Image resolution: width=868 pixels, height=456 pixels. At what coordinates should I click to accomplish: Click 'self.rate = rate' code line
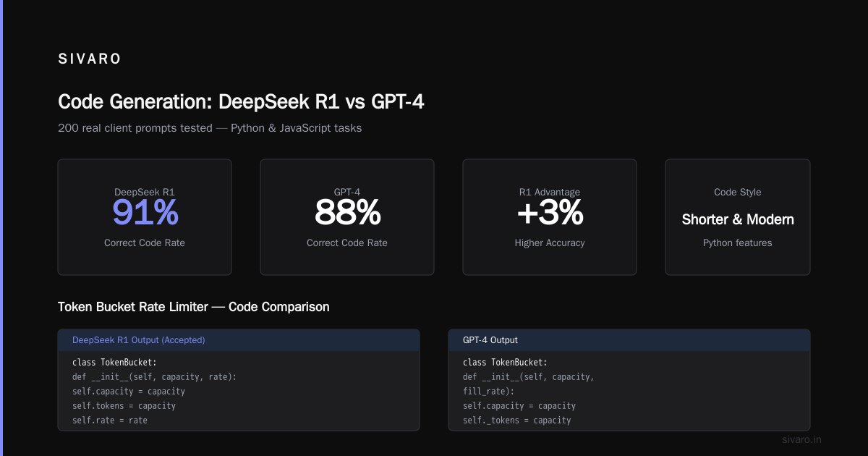pyautogui.click(x=110, y=420)
